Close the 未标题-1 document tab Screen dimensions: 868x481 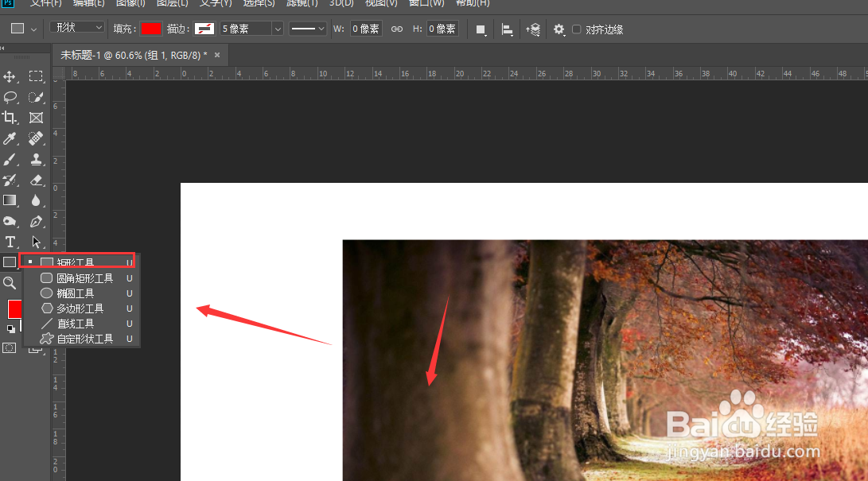pos(217,56)
